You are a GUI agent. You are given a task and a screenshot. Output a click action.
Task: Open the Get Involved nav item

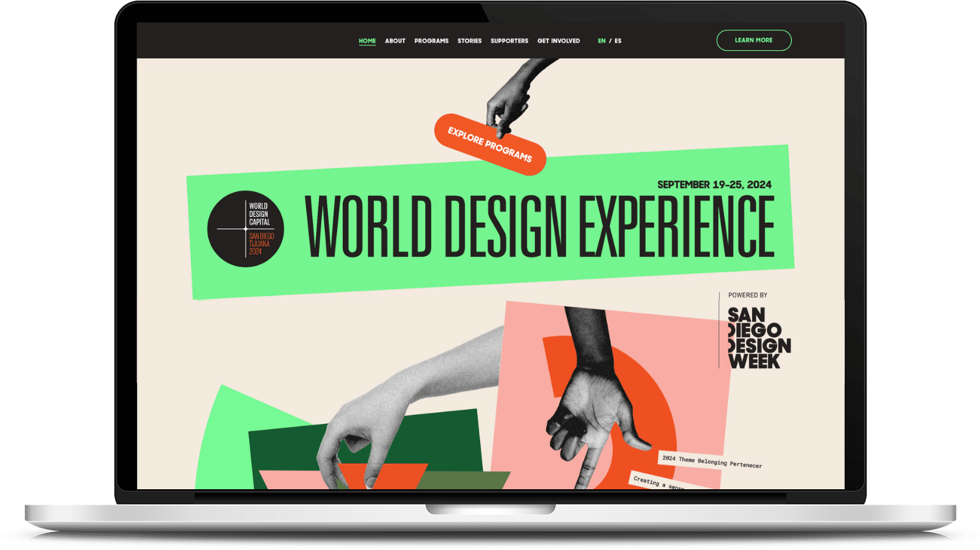pos(559,40)
